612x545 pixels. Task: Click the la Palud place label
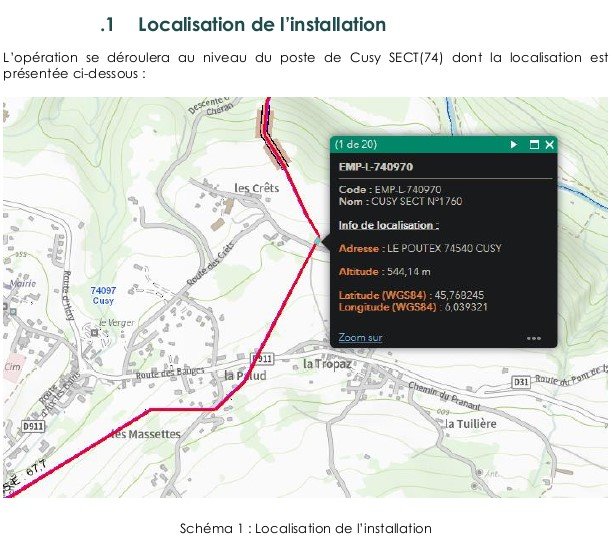246,376
